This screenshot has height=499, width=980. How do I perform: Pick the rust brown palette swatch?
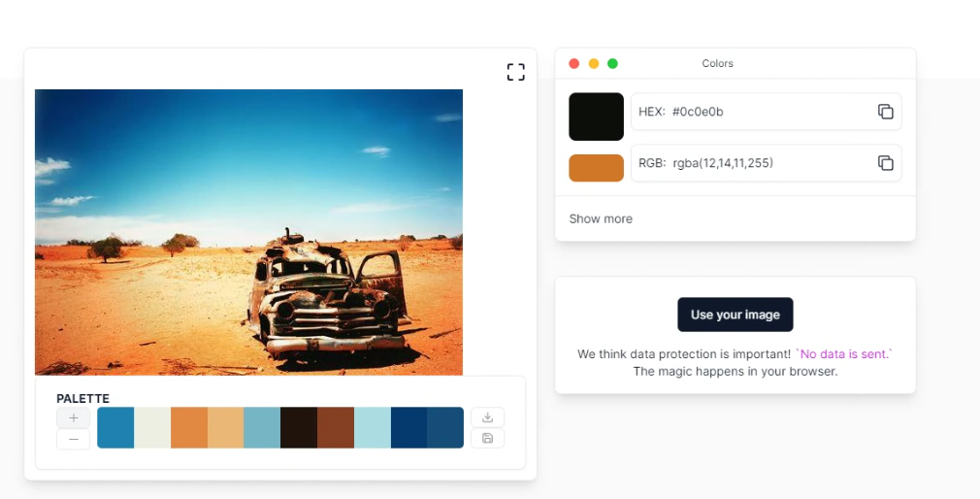336,428
